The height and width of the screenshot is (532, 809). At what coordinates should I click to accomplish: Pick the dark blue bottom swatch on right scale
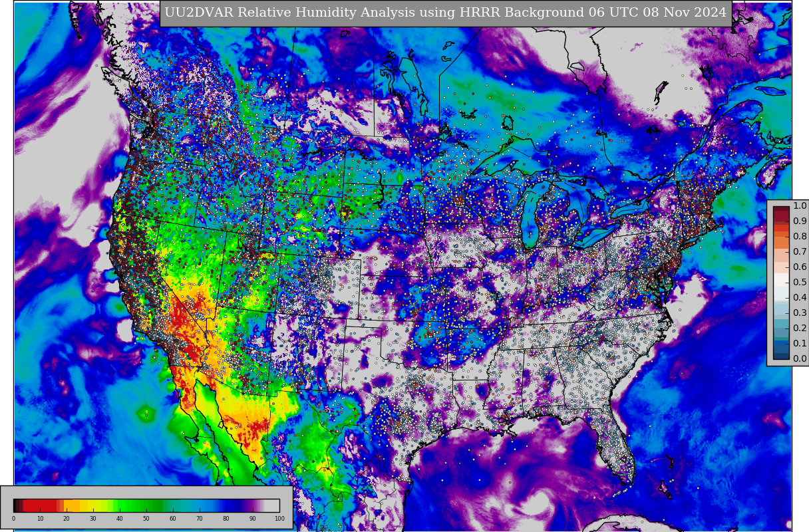[x=782, y=354]
